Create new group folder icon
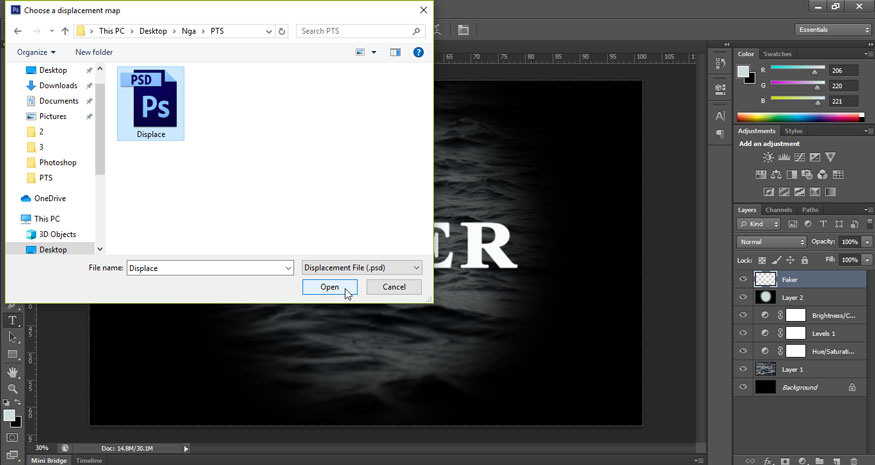This screenshot has height=465, width=875. [x=819, y=461]
